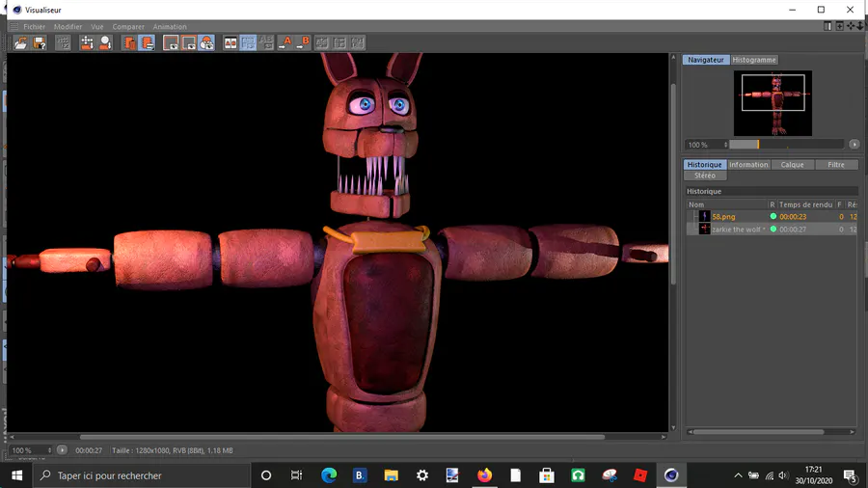
Task: Click the green render dot for 58.png
Action: (x=773, y=216)
